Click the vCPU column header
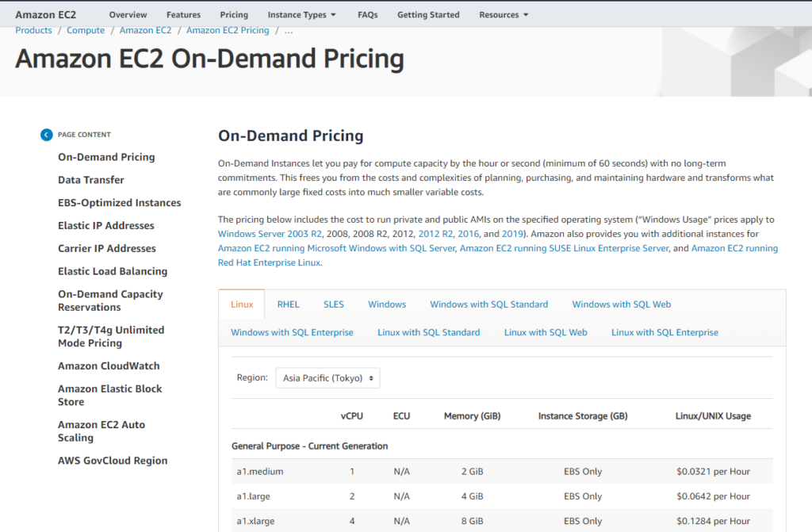Viewport: 812px width, 532px height. [351, 416]
